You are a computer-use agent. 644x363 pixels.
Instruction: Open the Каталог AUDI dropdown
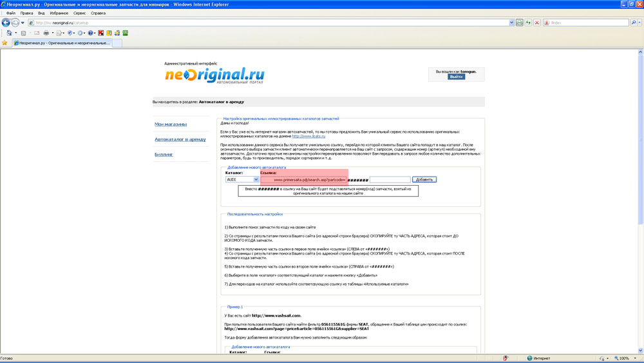(242, 180)
